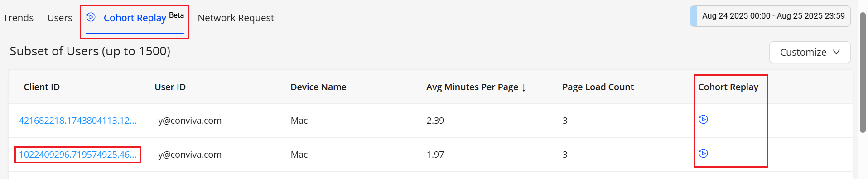Image resolution: width=868 pixels, height=179 pixels.
Task: Switch to the Users tab
Action: 60,18
